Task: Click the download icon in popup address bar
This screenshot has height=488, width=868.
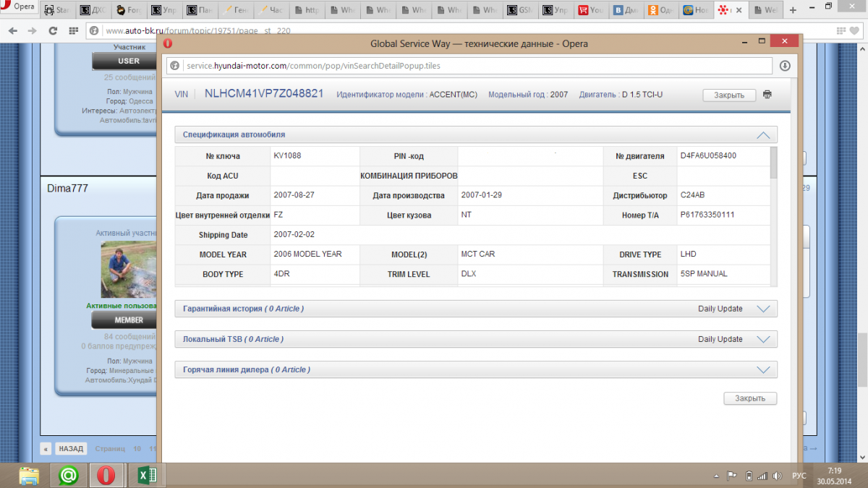Action: [785, 66]
